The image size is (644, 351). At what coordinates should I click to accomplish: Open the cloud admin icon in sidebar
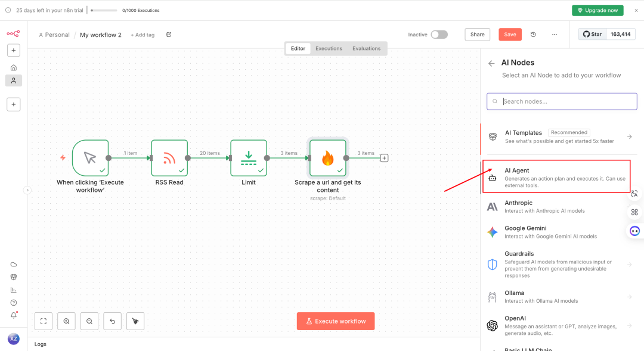click(x=14, y=265)
